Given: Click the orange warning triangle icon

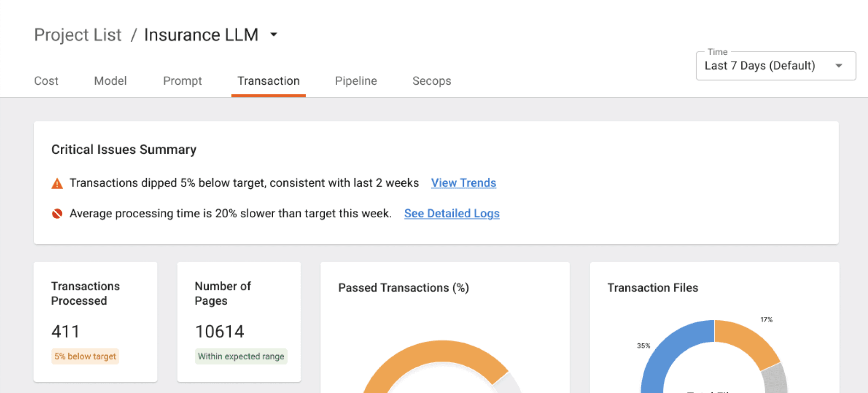Looking at the screenshot, I should click(x=57, y=184).
